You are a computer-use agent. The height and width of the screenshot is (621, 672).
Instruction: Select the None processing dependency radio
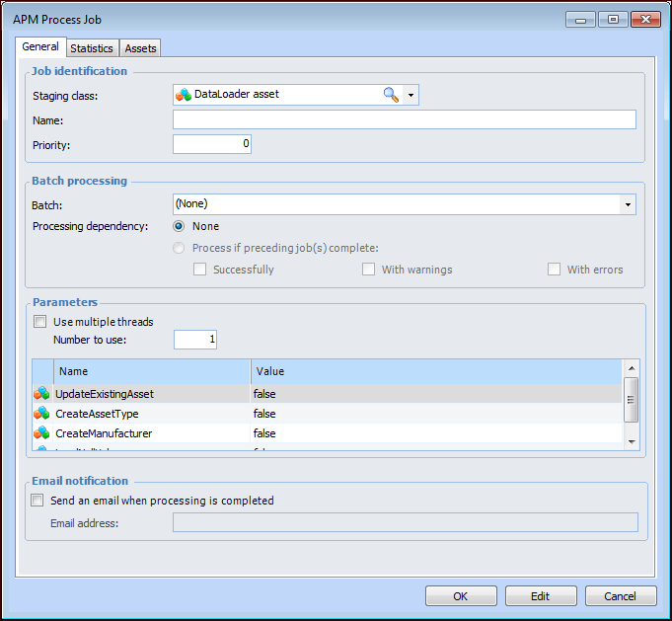click(180, 226)
